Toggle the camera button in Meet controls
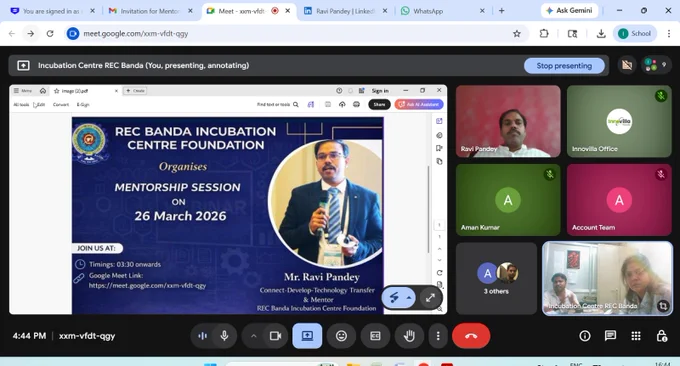This screenshot has height=366, width=680. [275, 336]
